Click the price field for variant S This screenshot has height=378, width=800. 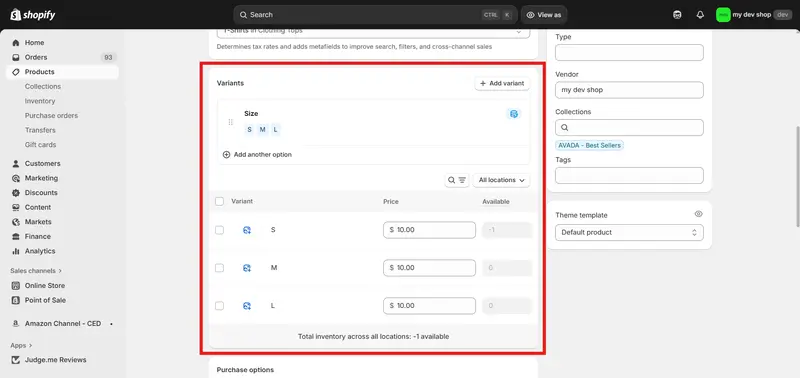click(429, 230)
